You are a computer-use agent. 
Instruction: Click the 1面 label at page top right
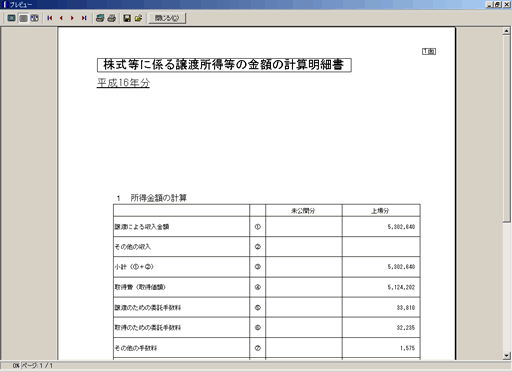tap(429, 51)
